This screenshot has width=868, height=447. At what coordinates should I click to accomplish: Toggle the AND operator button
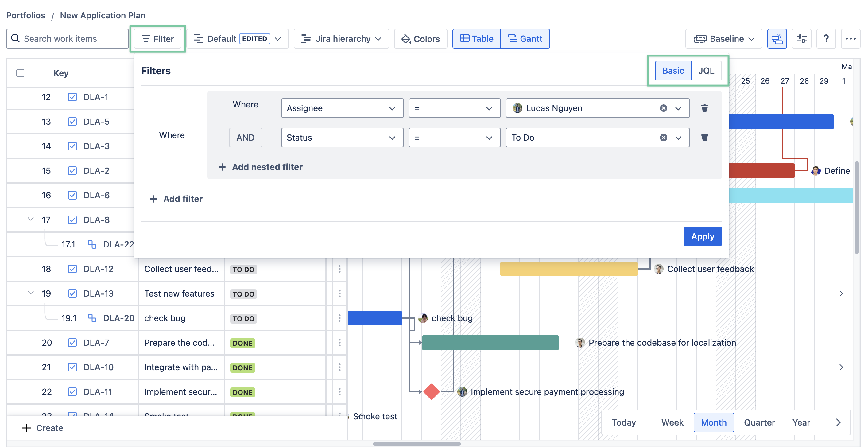pyautogui.click(x=245, y=138)
